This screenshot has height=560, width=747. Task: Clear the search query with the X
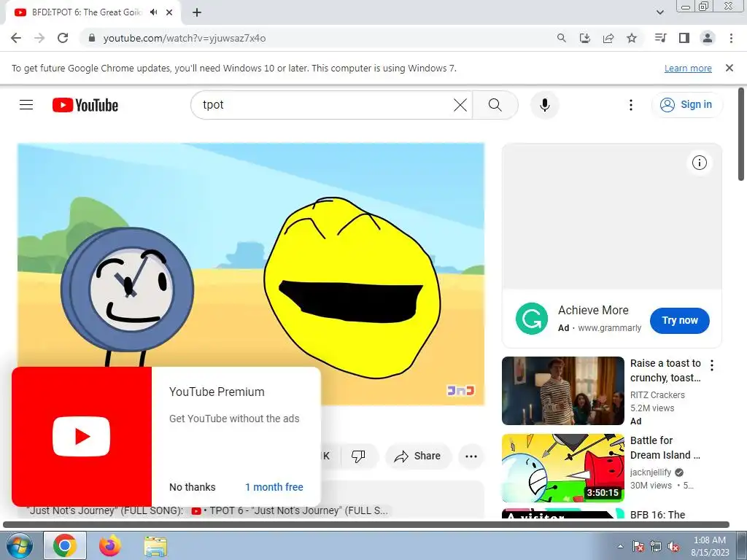460,105
